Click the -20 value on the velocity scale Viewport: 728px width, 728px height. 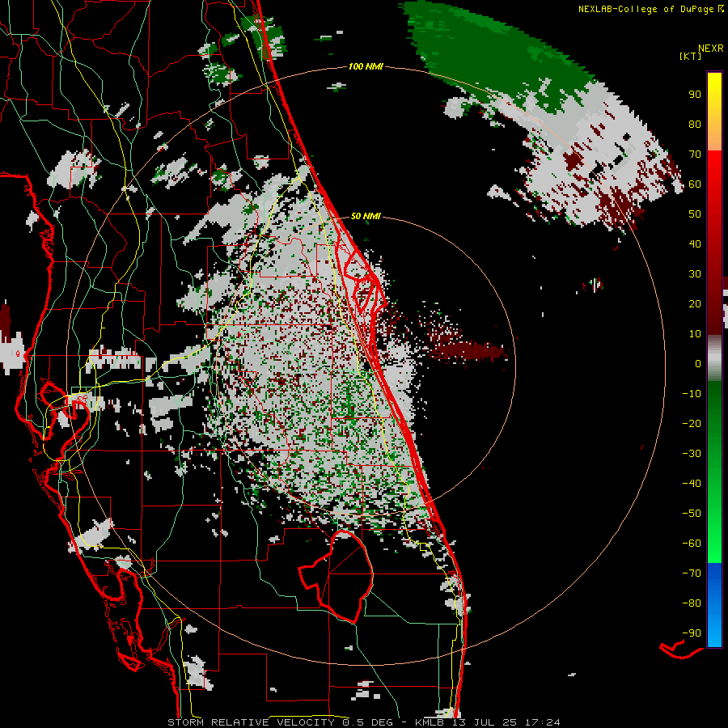pos(692,423)
